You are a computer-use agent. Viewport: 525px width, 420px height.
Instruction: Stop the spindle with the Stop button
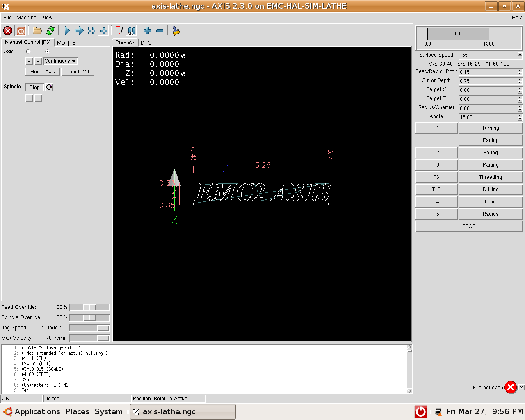[x=35, y=87]
